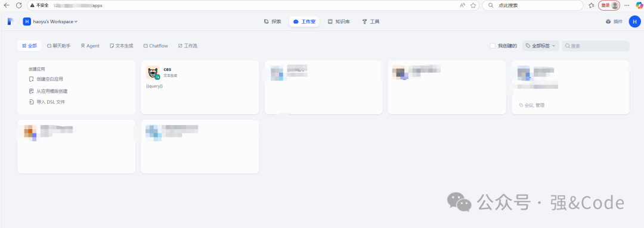Click the browser back arrow
The width and height of the screenshot is (644, 228).
tap(7, 5)
